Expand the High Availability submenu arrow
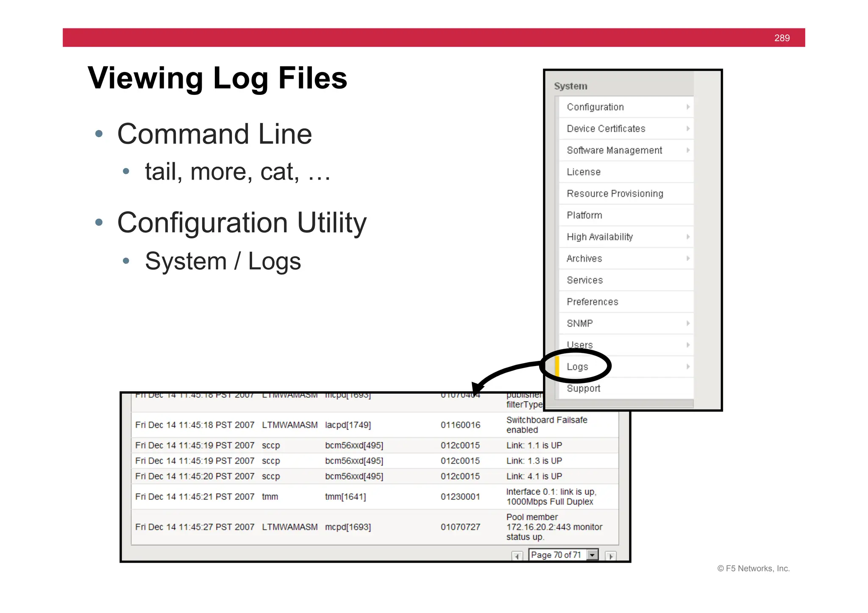 coord(688,237)
